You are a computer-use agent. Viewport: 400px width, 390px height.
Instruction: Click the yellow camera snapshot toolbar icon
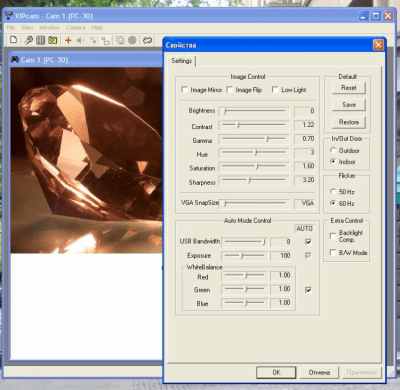[53, 40]
